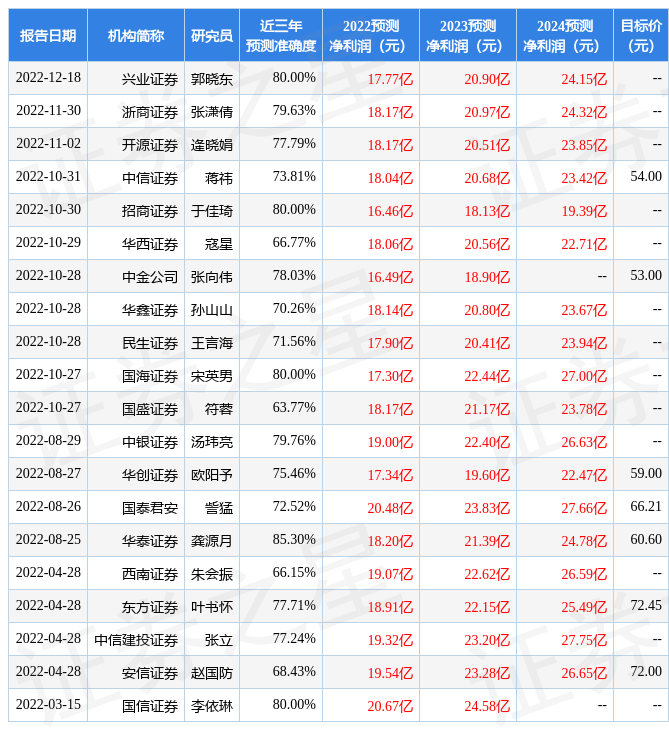Screen dimensions: 669x730
Task: Select 国海证券 in the table
Action: [x=150, y=376]
